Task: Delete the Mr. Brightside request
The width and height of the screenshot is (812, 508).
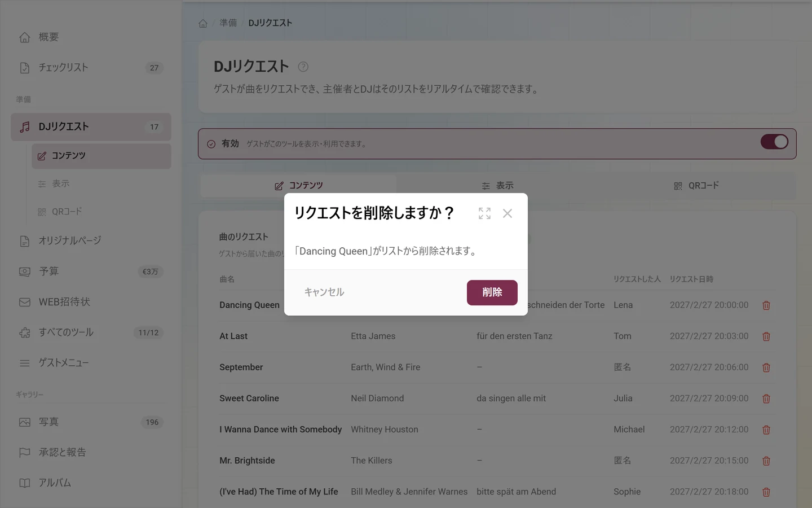Action: [x=766, y=461]
